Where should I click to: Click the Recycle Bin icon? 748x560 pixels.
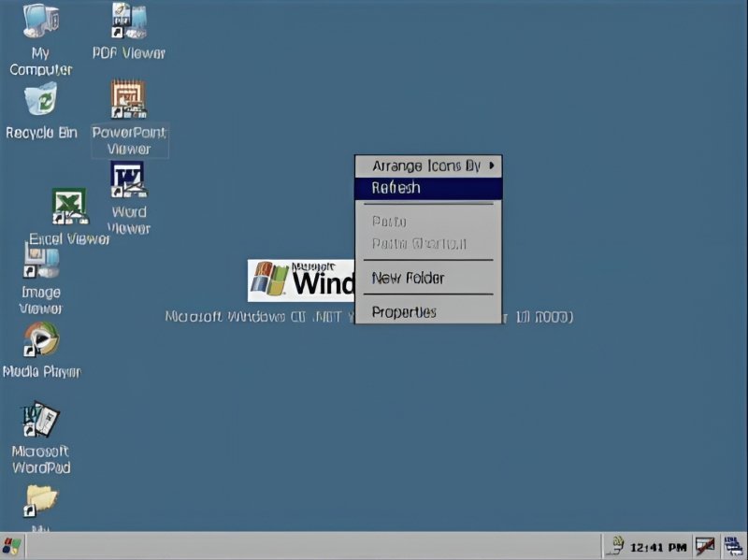[41, 99]
